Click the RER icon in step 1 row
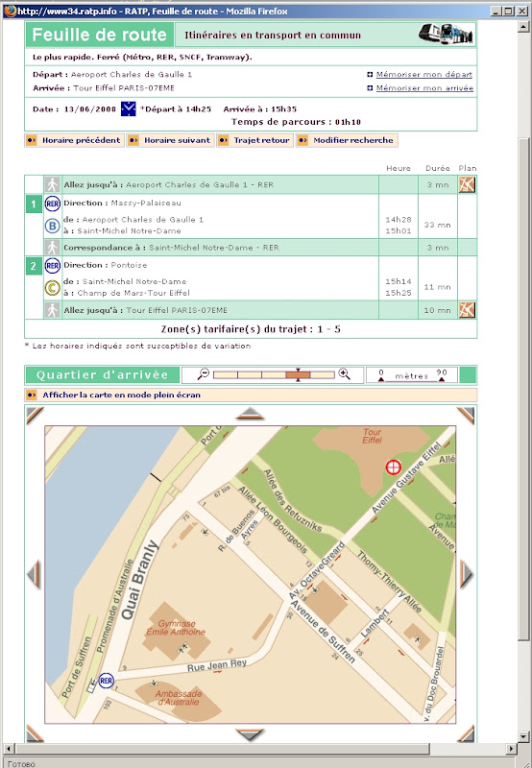532x768 pixels. [53, 204]
